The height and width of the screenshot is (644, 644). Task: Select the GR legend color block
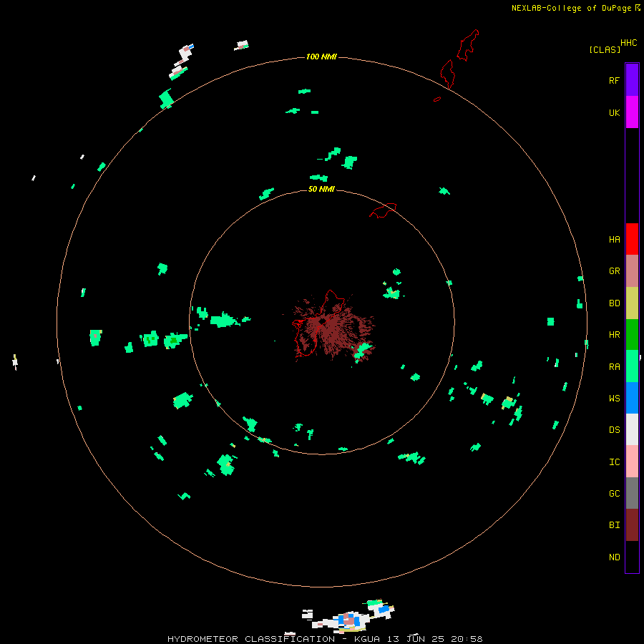click(632, 271)
